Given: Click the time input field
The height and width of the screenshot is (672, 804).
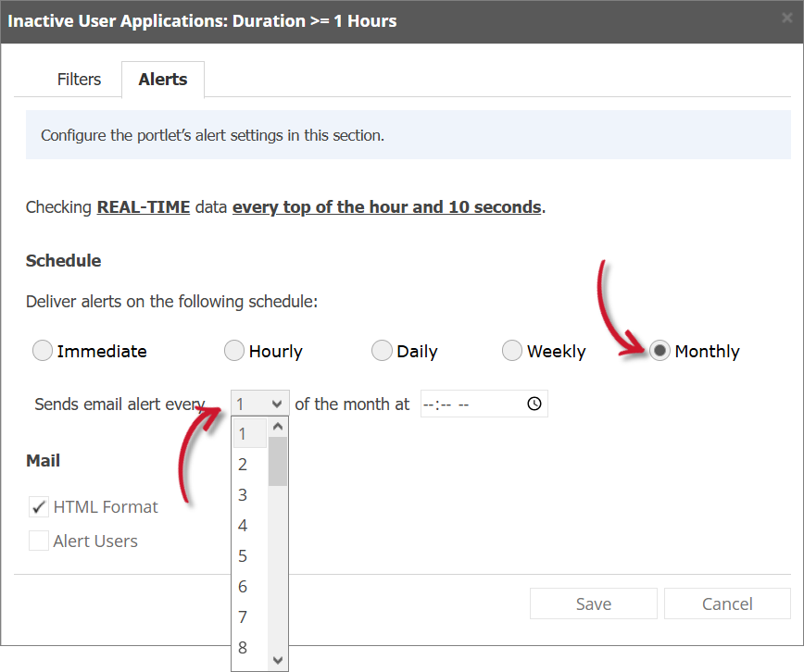Looking at the screenshot, I should pos(463,404).
